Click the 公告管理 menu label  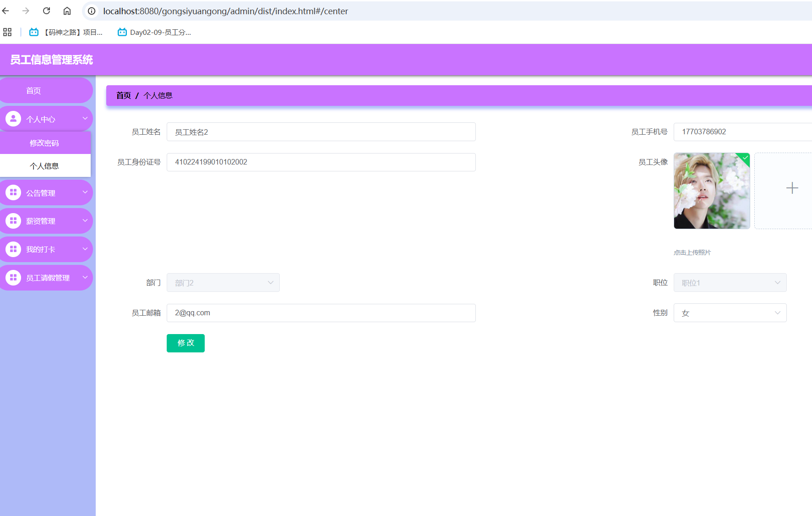pos(41,193)
